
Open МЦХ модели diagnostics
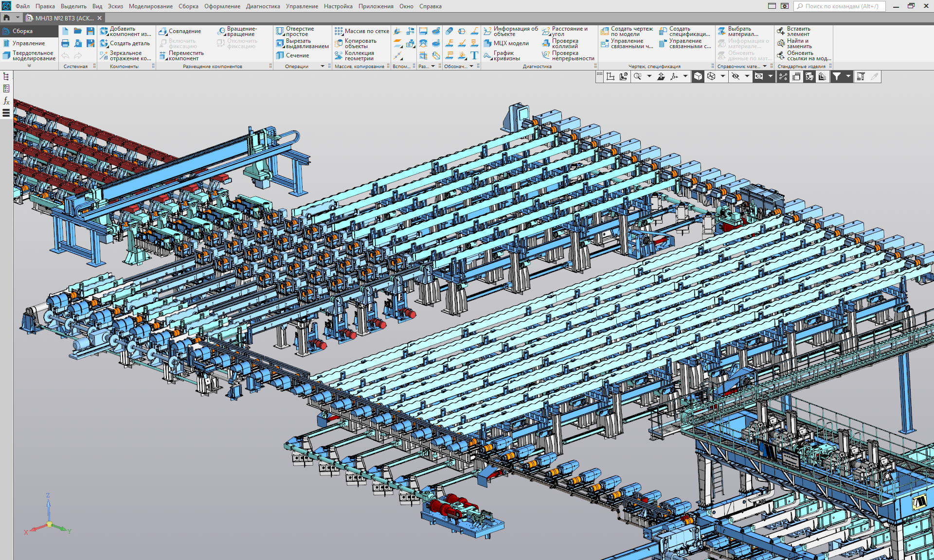tap(506, 43)
